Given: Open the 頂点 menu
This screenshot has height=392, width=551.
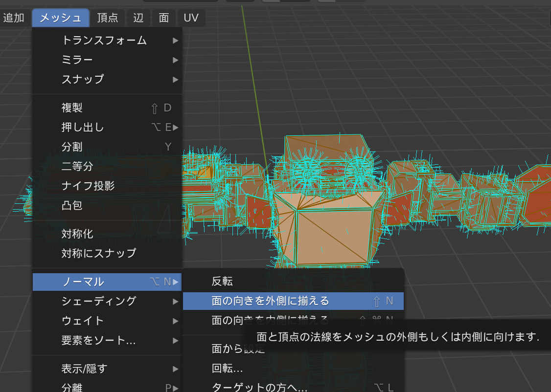Looking at the screenshot, I should point(107,18).
